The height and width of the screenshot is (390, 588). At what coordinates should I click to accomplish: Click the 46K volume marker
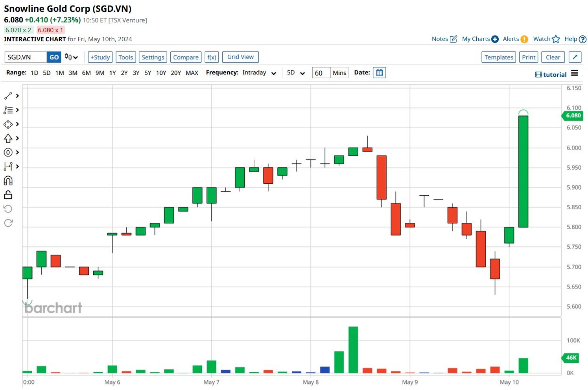click(x=570, y=358)
